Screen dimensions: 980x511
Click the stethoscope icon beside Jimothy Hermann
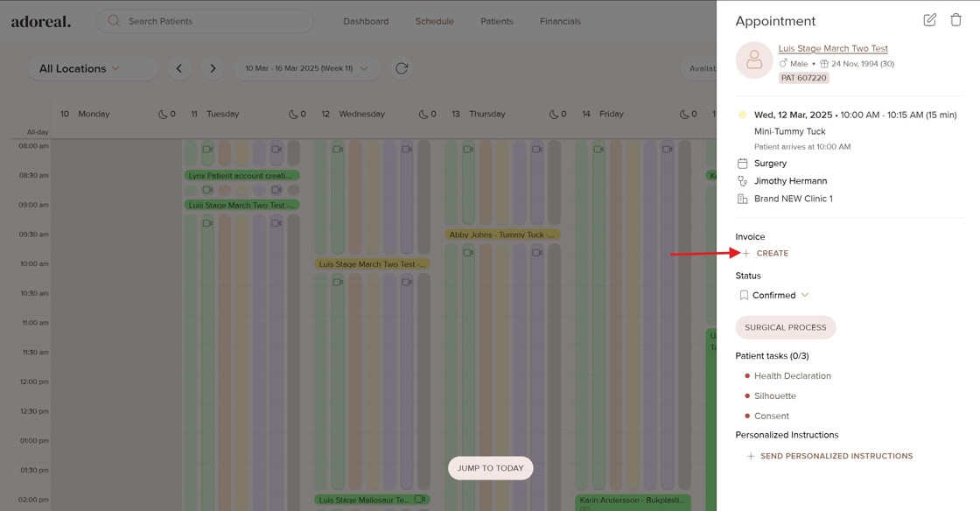click(x=743, y=180)
